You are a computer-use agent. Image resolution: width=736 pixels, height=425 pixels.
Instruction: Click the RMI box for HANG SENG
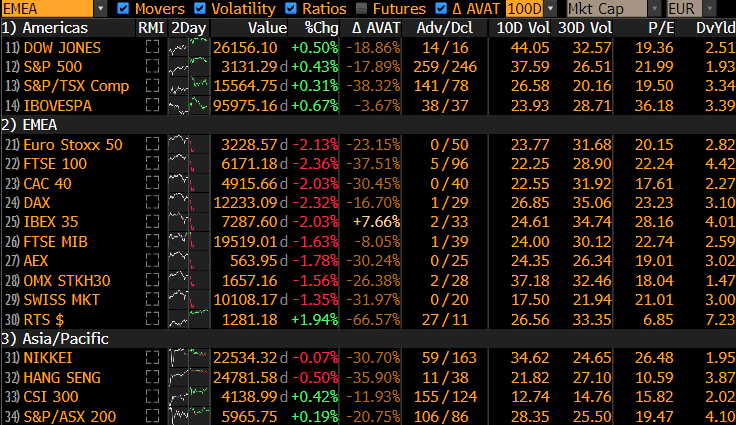[152, 378]
